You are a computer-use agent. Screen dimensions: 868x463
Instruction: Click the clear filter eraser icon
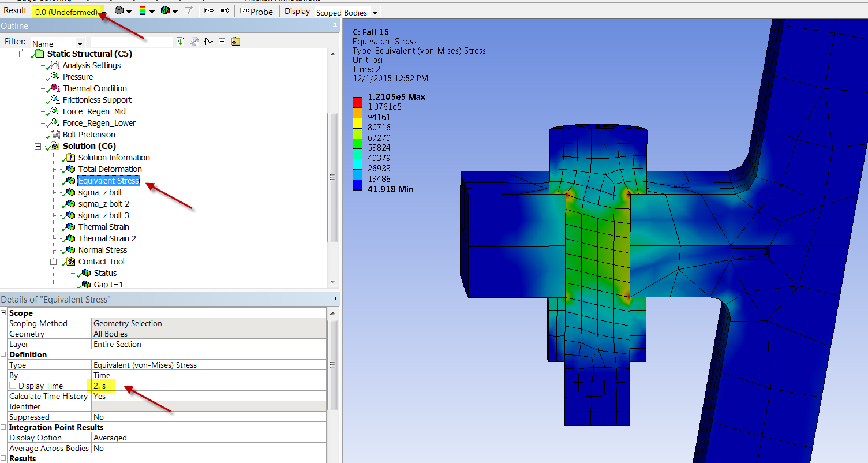point(194,42)
